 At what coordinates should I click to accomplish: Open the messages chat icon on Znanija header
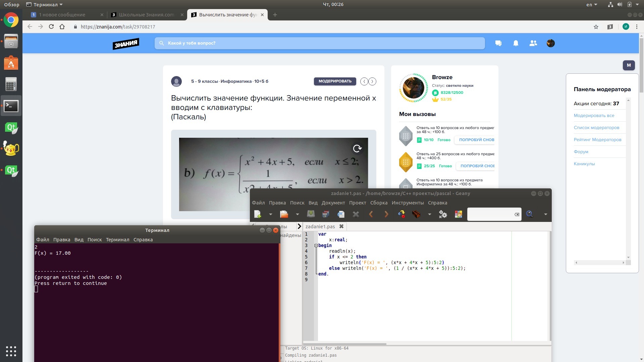click(498, 43)
